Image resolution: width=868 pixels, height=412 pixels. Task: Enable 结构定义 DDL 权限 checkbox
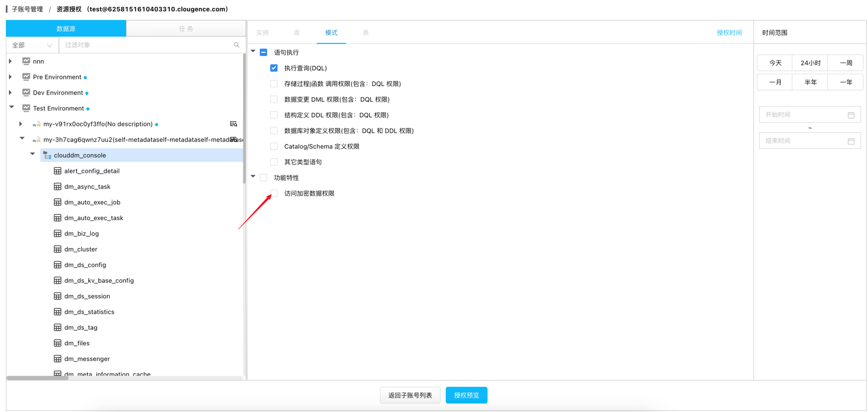(274, 115)
